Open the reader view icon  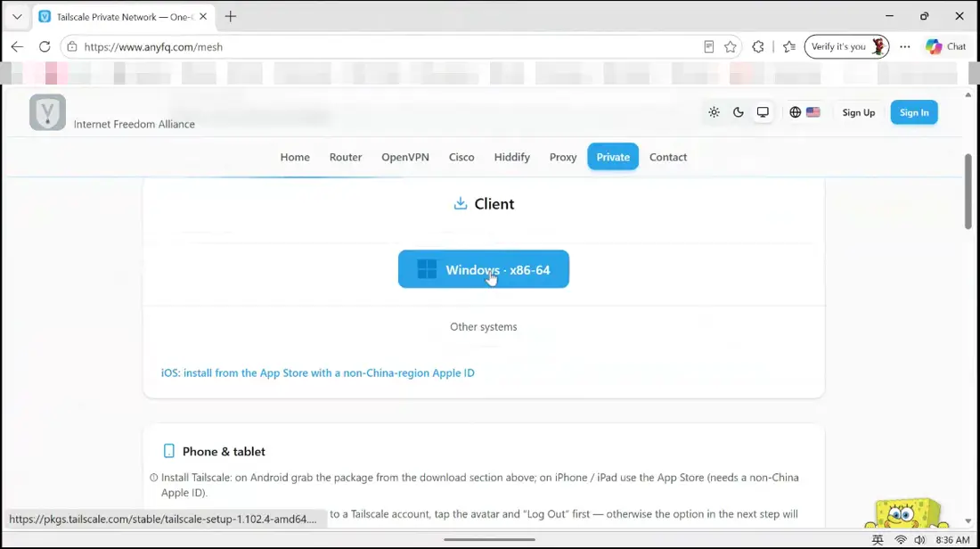[x=709, y=47]
